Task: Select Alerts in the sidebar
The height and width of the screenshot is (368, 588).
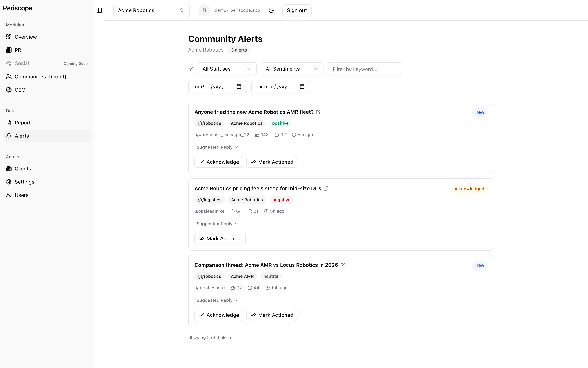Action: pyautogui.click(x=47, y=136)
